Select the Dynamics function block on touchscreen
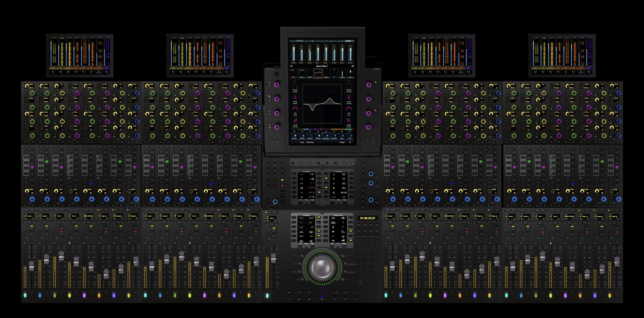The height and width of the screenshot is (318, 644). tap(310, 74)
